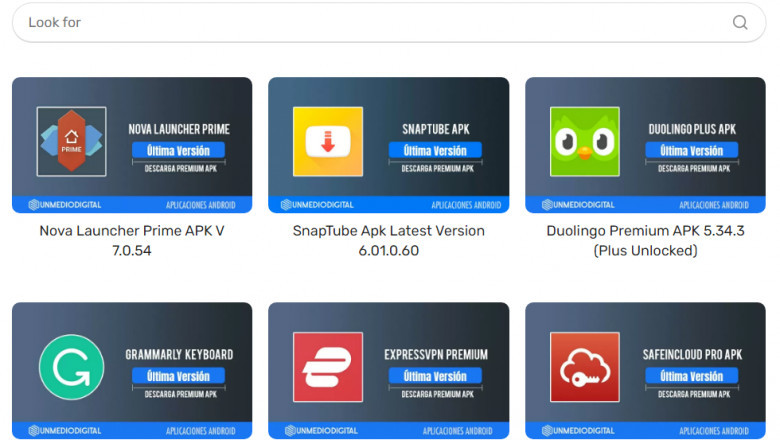780x440 pixels.
Task: Focus the Look for search field
Action: (389, 22)
